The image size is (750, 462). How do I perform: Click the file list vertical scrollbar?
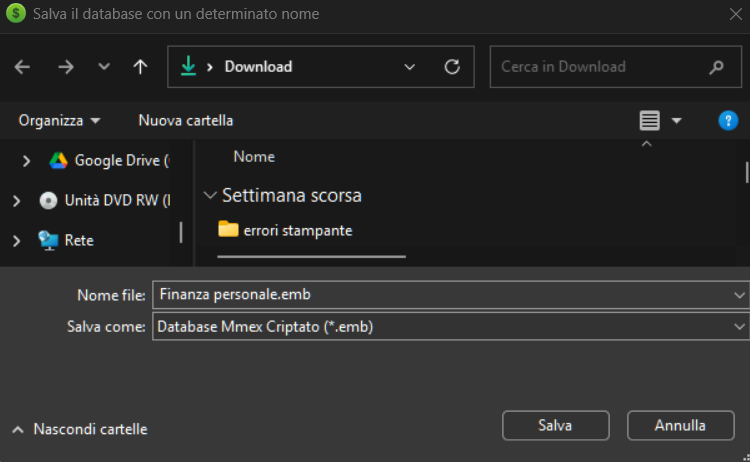(746, 173)
